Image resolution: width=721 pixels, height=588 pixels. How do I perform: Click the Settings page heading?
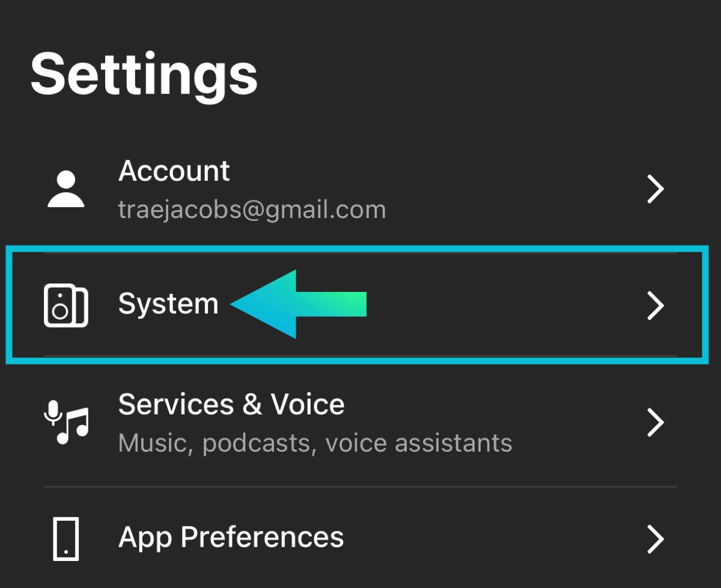click(144, 73)
